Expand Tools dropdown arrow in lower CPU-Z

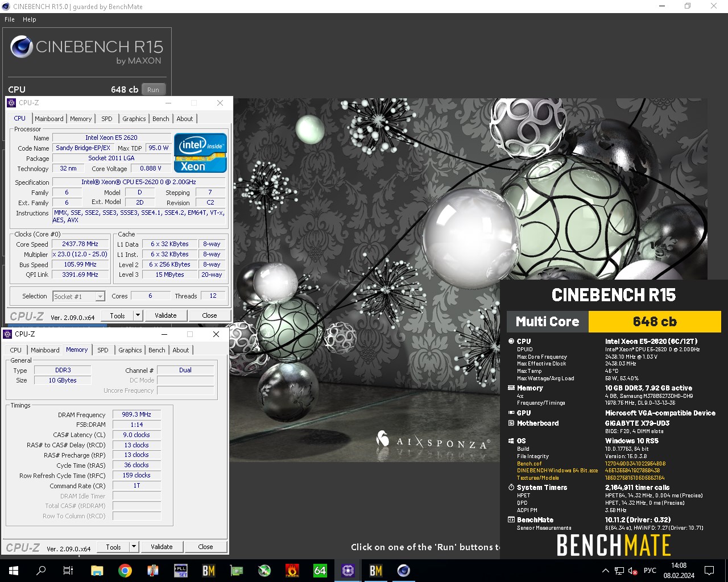tap(134, 547)
